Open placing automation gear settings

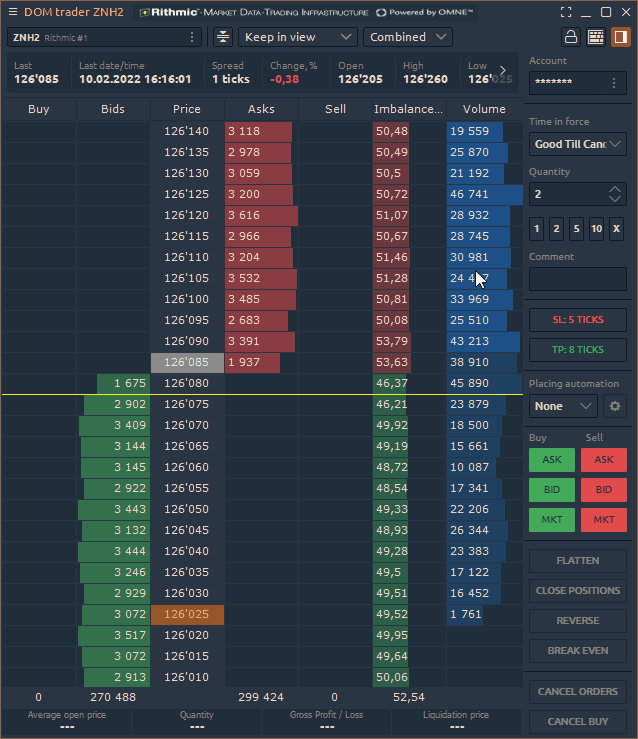615,406
